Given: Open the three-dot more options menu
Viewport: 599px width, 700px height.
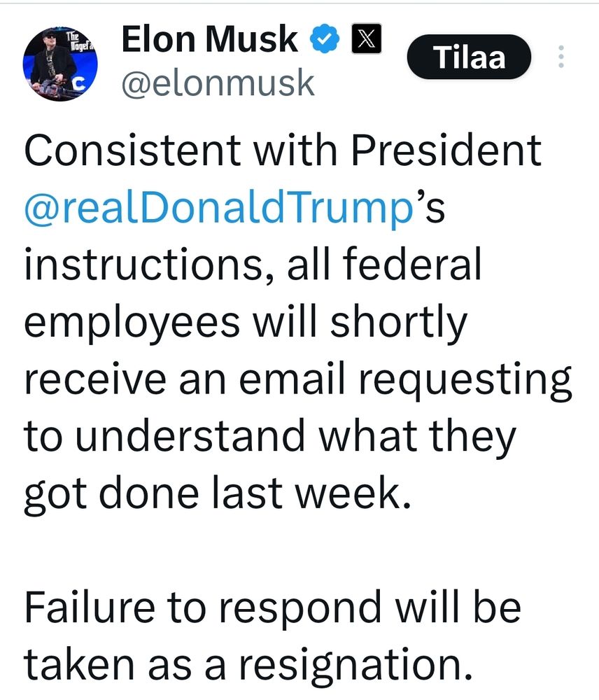Looking at the screenshot, I should [560, 57].
